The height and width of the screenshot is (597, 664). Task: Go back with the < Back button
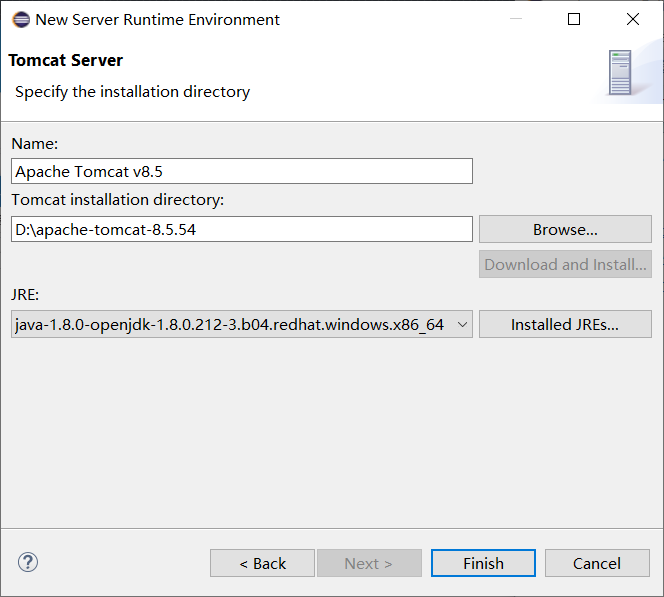click(263, 563)
